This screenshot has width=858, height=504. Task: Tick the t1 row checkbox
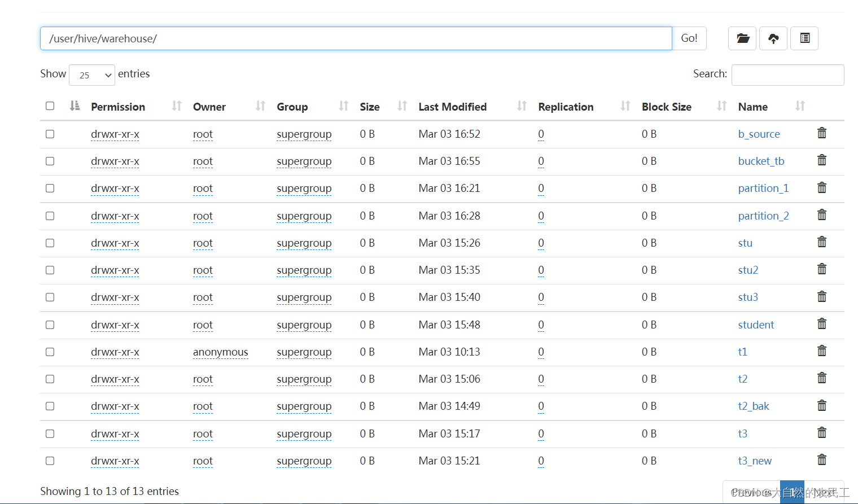[50, 352]
